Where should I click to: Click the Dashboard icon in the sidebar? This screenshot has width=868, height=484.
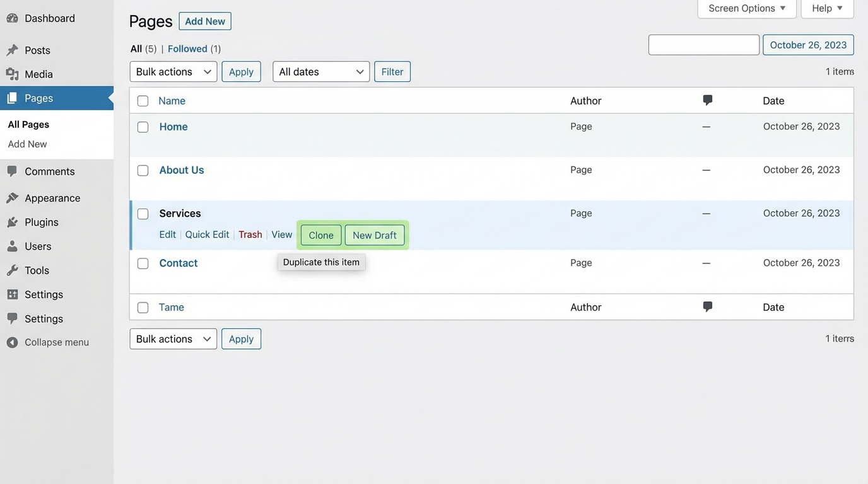click(x=13, y=18)
